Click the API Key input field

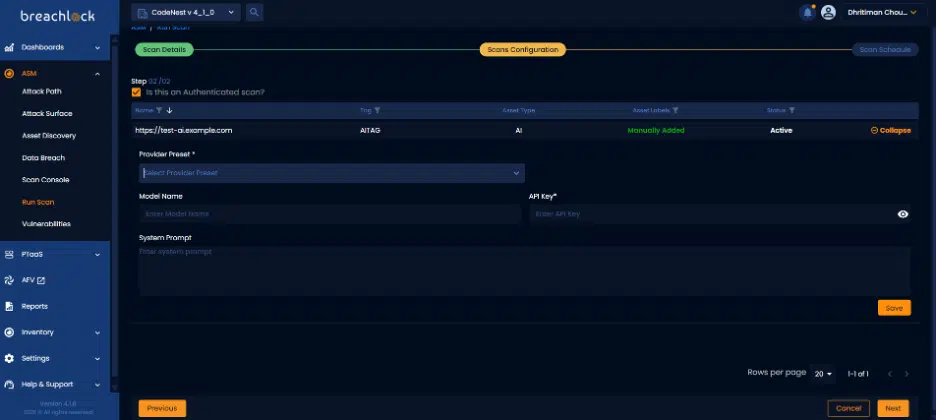tap(721, 214)
